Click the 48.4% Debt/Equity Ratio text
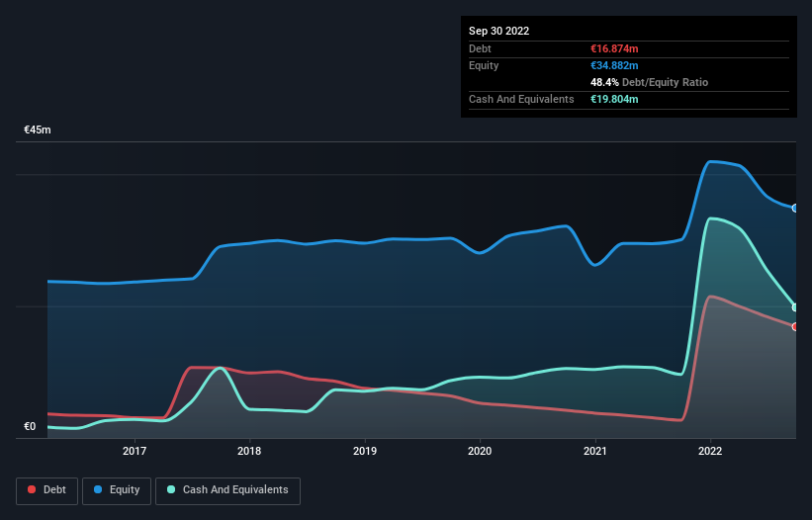Viewport: 812px width, 520px height. coord(649,82)
